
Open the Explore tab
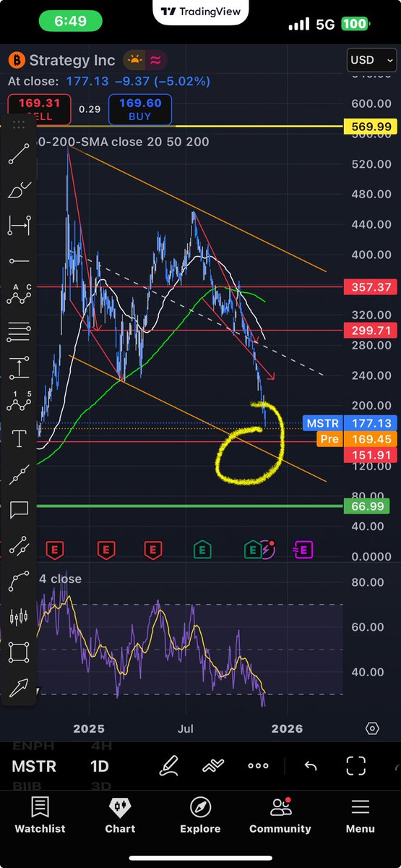point(200,815)
